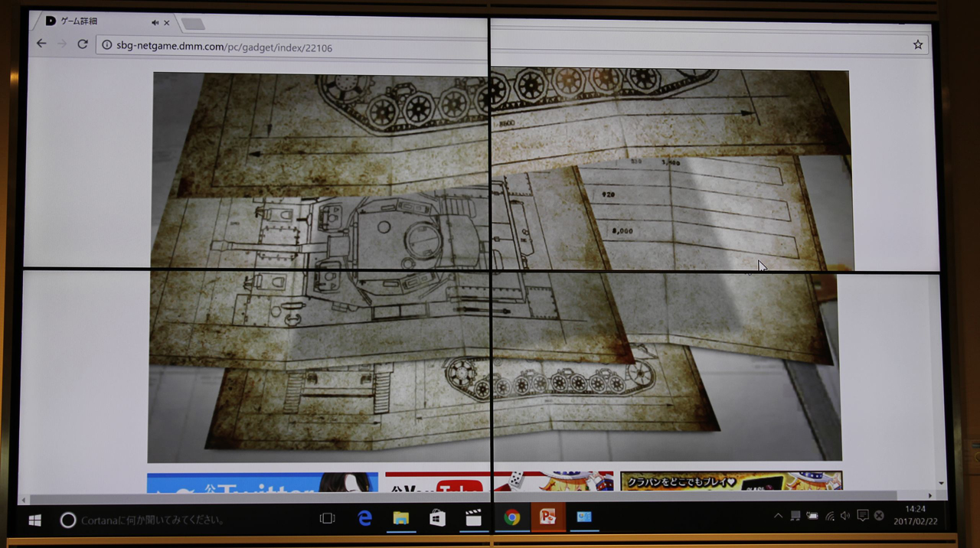Close the ゲーム詳細 tab

167,23
